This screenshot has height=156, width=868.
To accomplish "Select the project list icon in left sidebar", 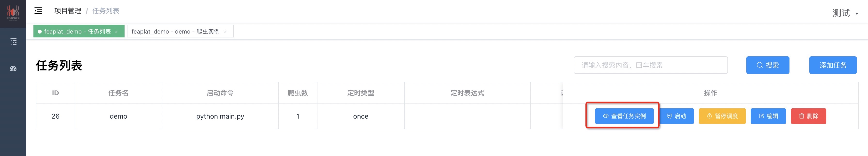I will tap(14, 41).
